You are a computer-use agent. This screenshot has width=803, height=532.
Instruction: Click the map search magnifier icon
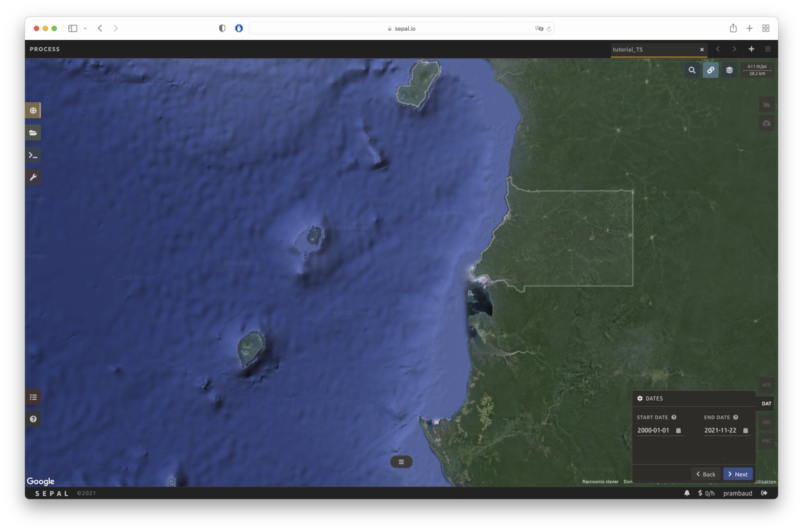(692, 70)
